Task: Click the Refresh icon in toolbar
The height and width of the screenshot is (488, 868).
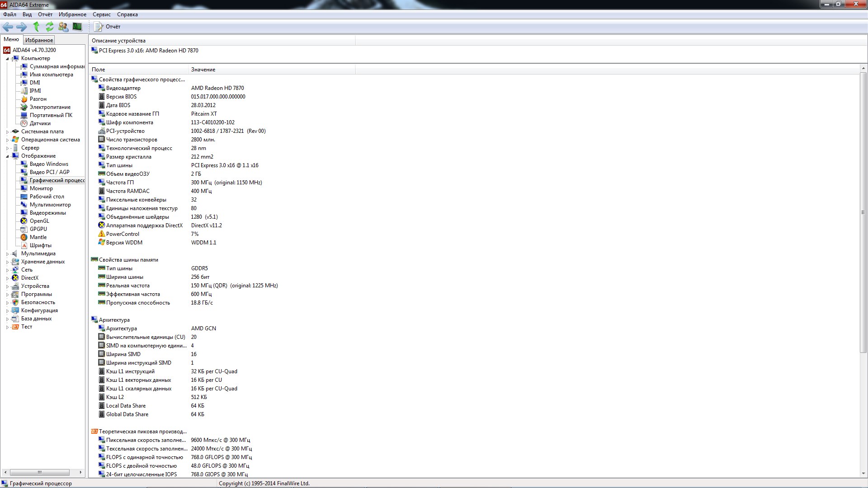Action: tap(50, 27)
